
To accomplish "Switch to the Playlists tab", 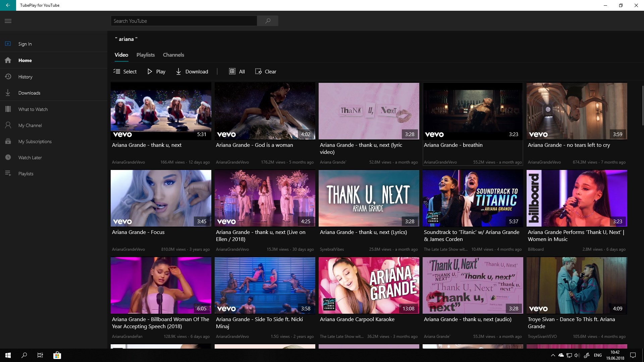I will tap(146, 55).
